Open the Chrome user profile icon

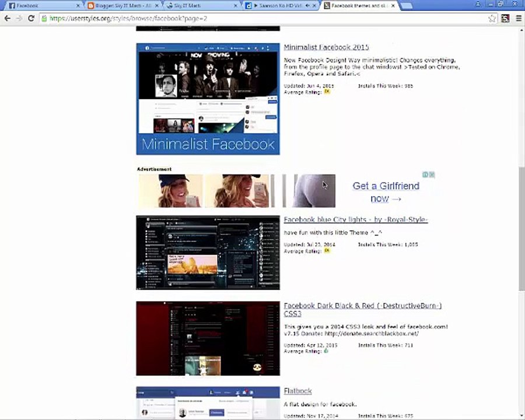(x=478, y=4)
